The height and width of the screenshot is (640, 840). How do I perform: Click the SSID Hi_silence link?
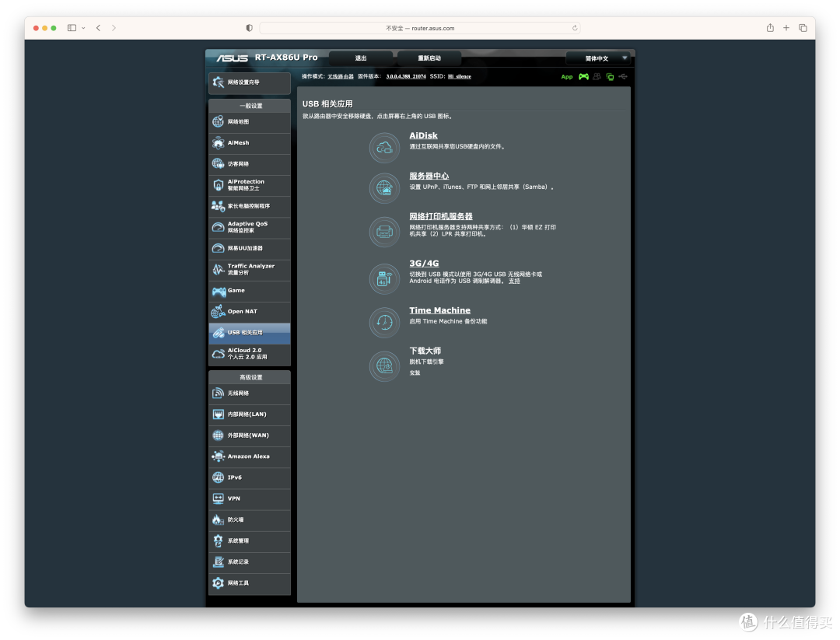coord(460,76)
